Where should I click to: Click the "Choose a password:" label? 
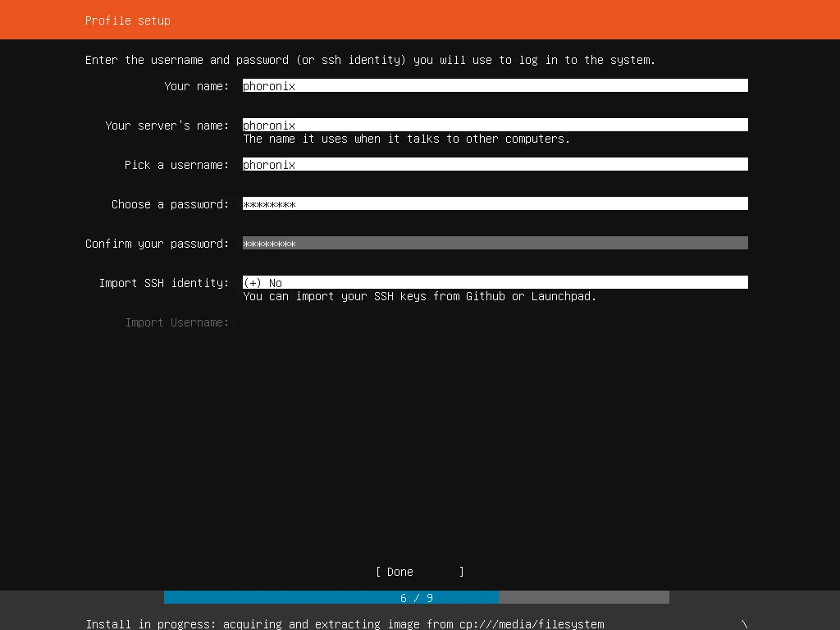coord(171,204)
